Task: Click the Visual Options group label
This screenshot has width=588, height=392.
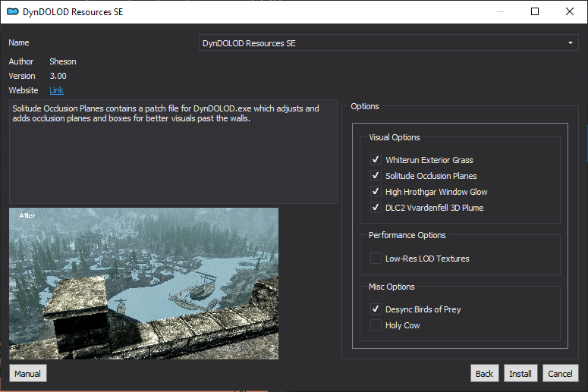Action: click(x=394, y=137)
